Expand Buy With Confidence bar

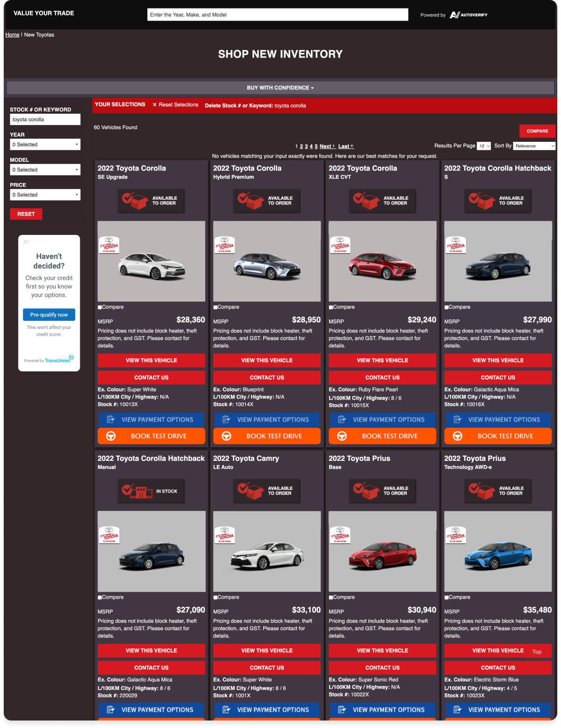(x=280, y=87)
